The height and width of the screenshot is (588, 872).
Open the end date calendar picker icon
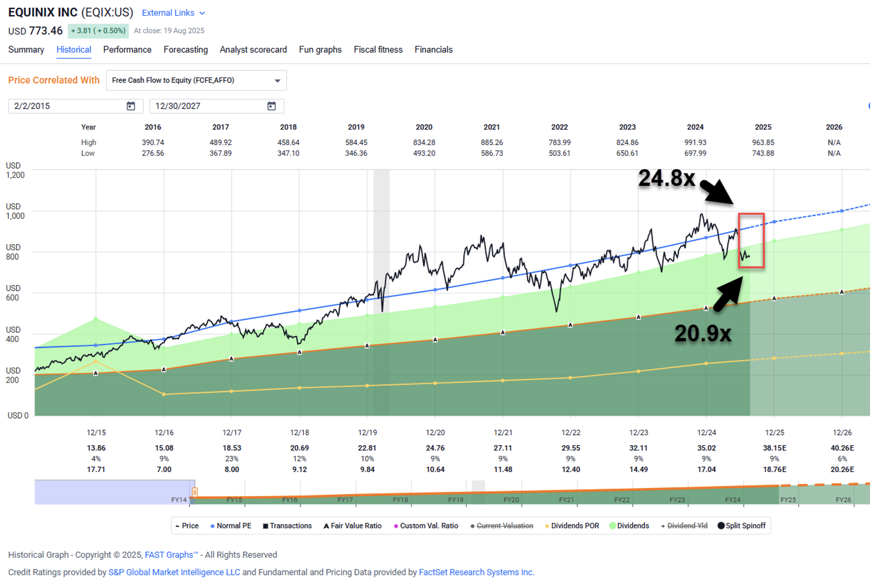pyautogui.click(x=271, y=106)
